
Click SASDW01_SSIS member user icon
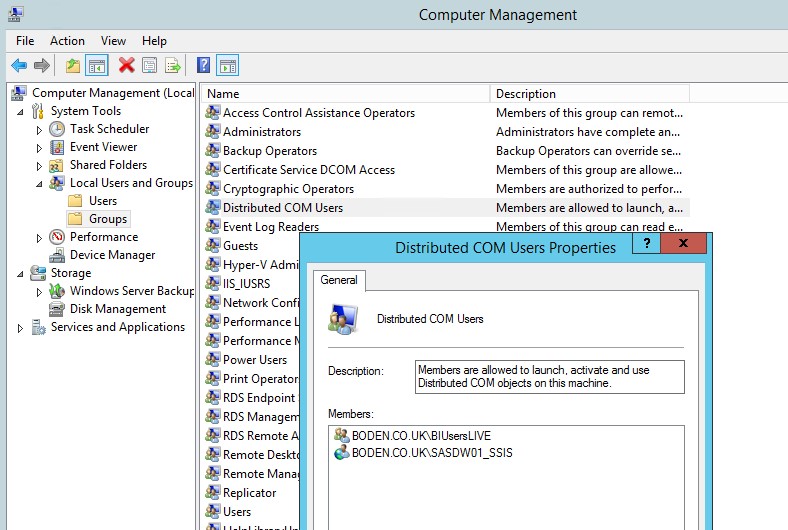tap(342, 453)
